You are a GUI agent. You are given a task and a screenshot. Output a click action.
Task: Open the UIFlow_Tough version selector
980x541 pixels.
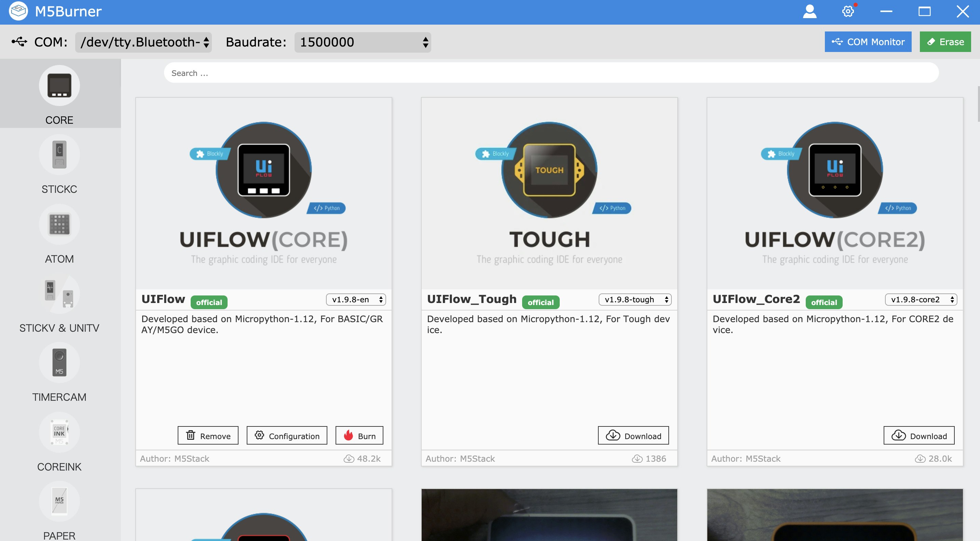(x=635, y=300)
